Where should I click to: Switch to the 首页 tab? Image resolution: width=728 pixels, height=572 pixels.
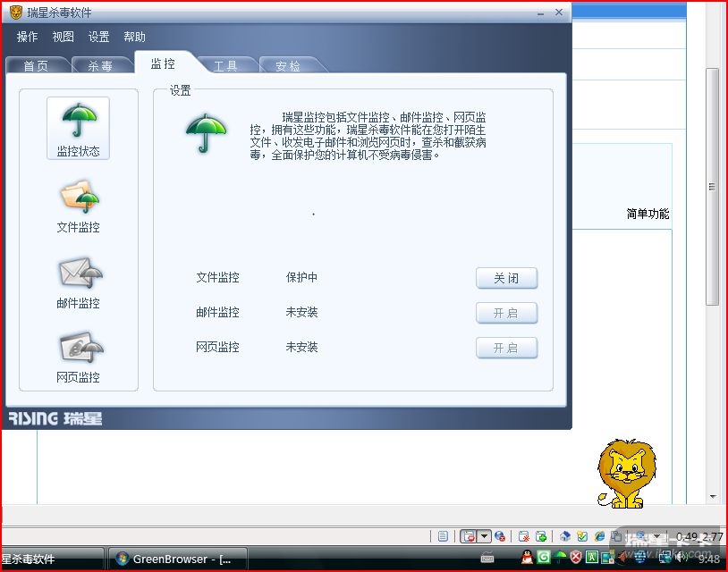(36, 65)
